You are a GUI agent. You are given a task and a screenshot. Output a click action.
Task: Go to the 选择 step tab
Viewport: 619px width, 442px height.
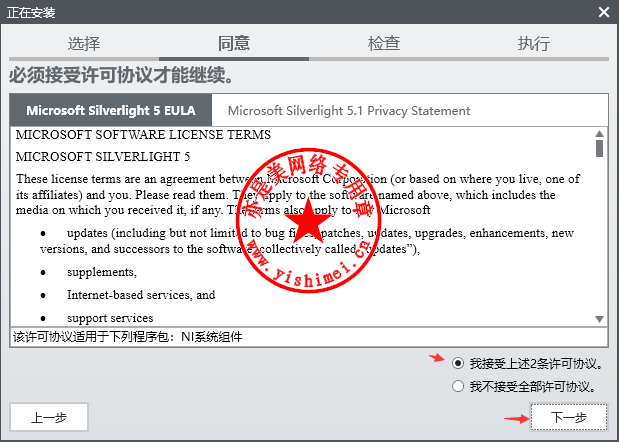[84, 43]
